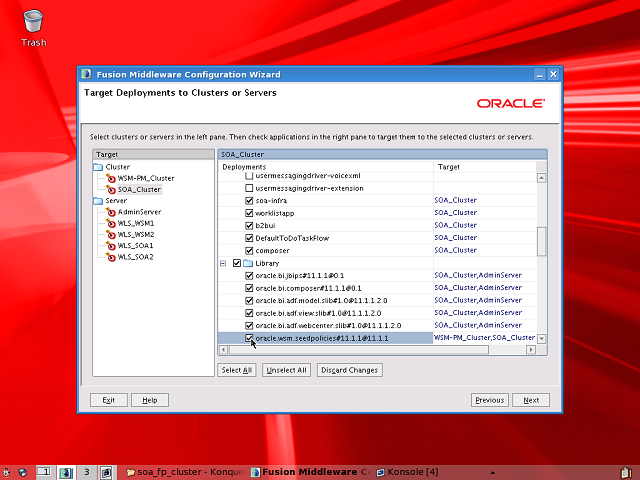Switch to virtual desktop 1 in pager

pos(44,472)
